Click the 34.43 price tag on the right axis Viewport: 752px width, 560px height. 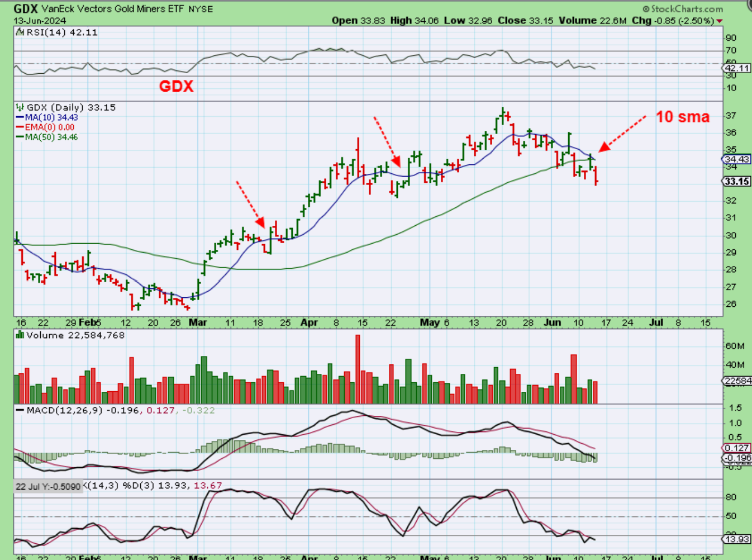[x=737, y=159]
